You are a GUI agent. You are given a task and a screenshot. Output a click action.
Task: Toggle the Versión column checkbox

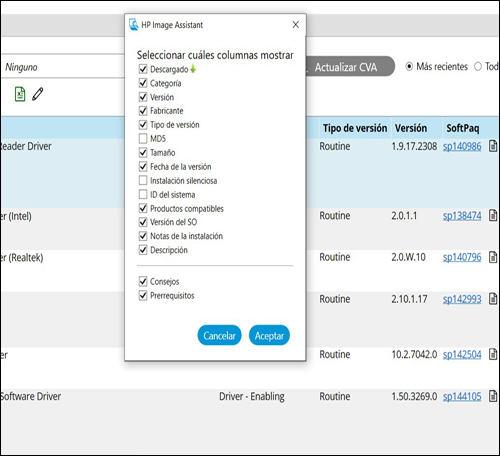click(x=143, y=97)
